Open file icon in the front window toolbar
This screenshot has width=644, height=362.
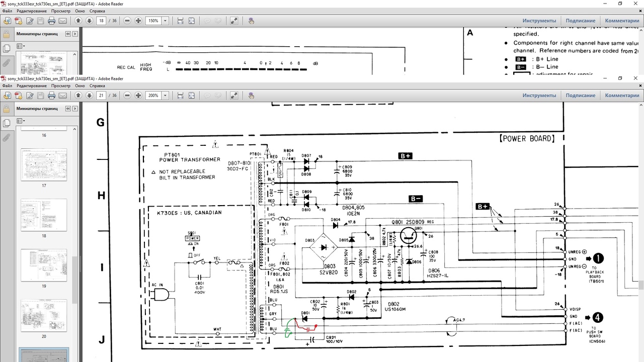[x=7, y=95]
